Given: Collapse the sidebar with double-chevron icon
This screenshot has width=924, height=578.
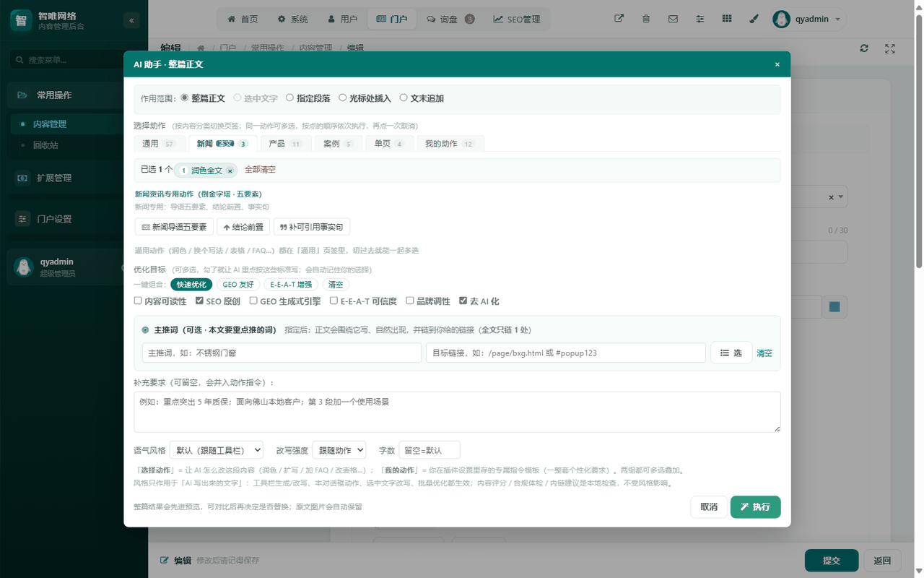Looking at the screenshot, I should pos(131,20).
